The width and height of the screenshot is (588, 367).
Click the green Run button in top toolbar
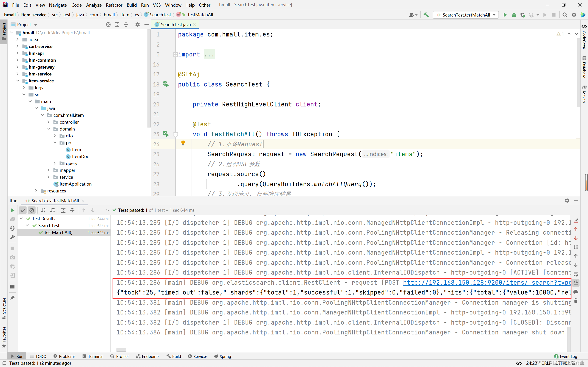(x=505, y=15)
